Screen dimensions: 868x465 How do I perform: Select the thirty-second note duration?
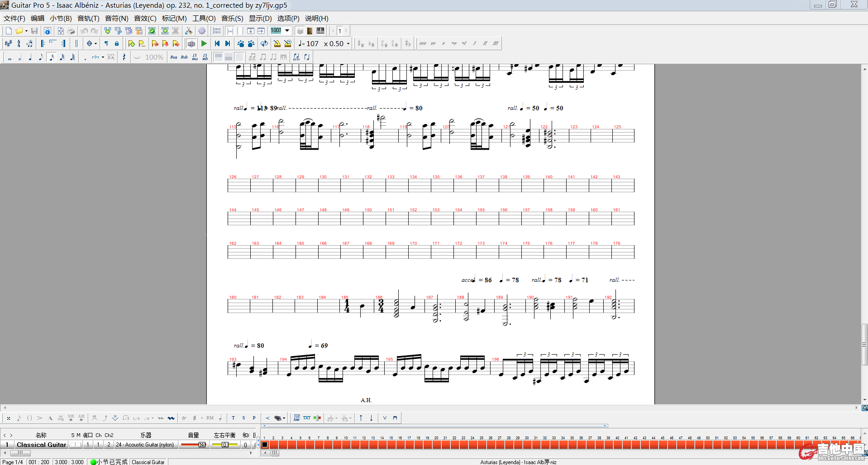click(62, 57)
